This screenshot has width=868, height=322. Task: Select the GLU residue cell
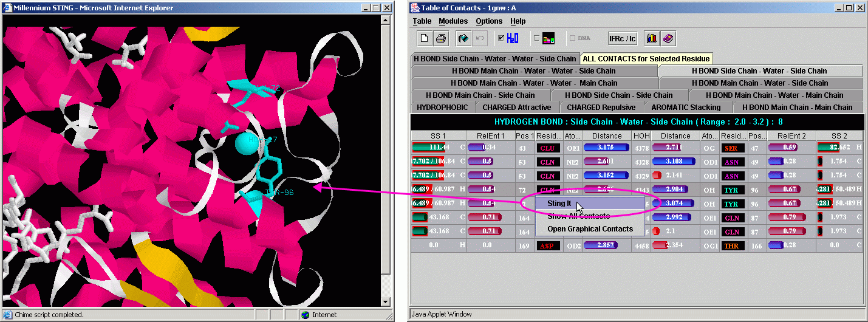(548, 148)
